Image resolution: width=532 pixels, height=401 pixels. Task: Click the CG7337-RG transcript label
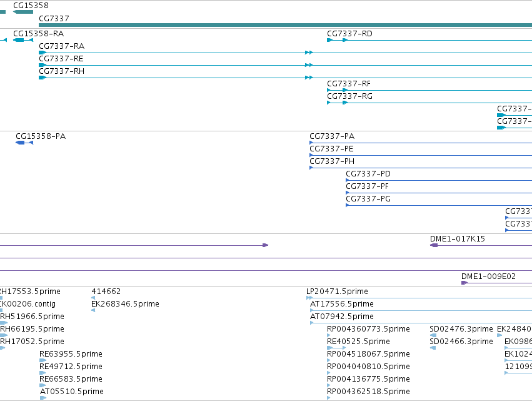point(350,96)
